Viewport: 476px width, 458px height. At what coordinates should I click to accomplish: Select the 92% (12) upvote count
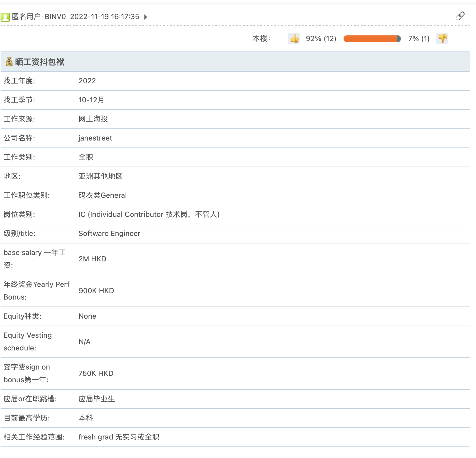(x=321, y=38)
